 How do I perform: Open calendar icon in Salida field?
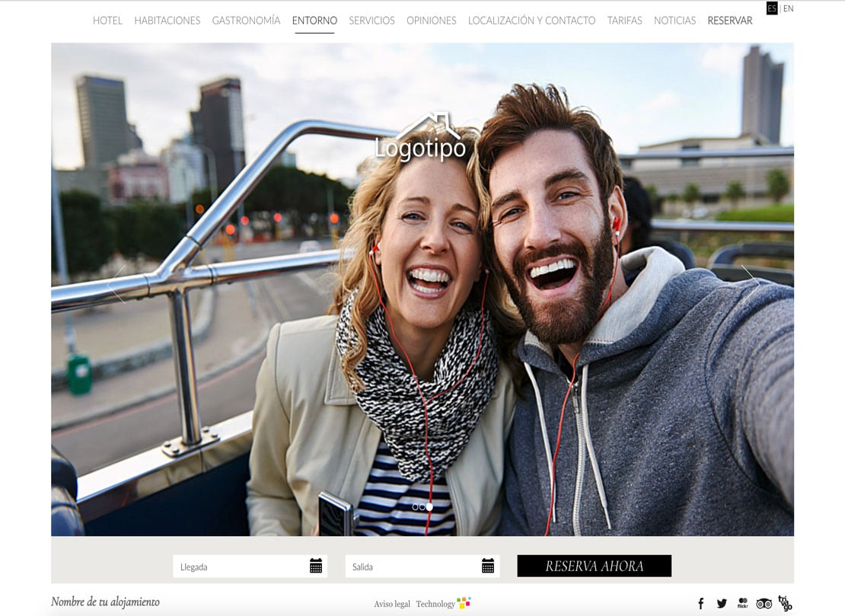click(488, 566)
